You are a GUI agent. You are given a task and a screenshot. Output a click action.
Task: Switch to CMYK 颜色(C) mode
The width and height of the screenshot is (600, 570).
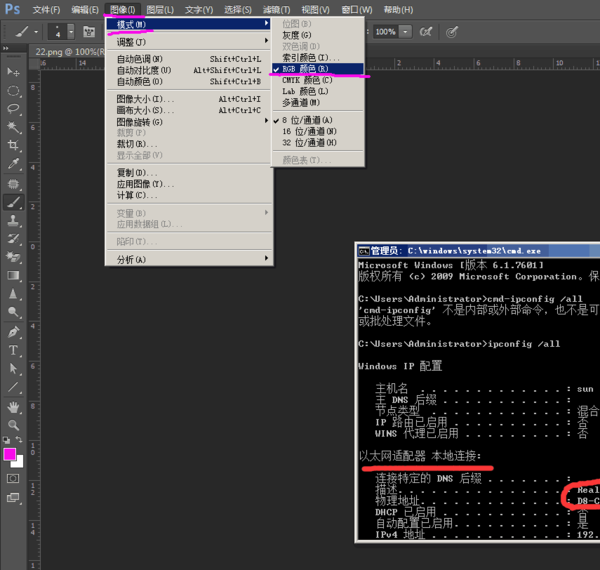pyautogui.click(x=318, y=80)
